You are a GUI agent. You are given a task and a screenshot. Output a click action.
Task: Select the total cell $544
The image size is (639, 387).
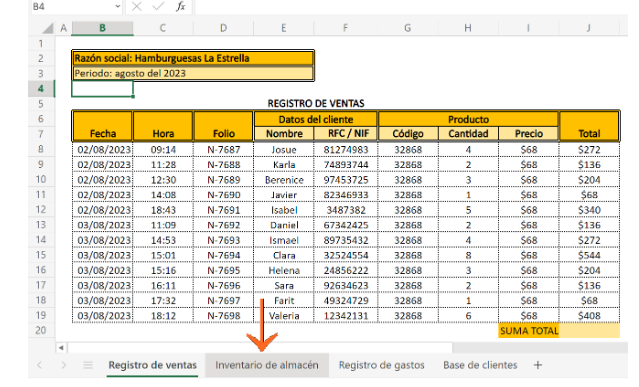(589, 255)
